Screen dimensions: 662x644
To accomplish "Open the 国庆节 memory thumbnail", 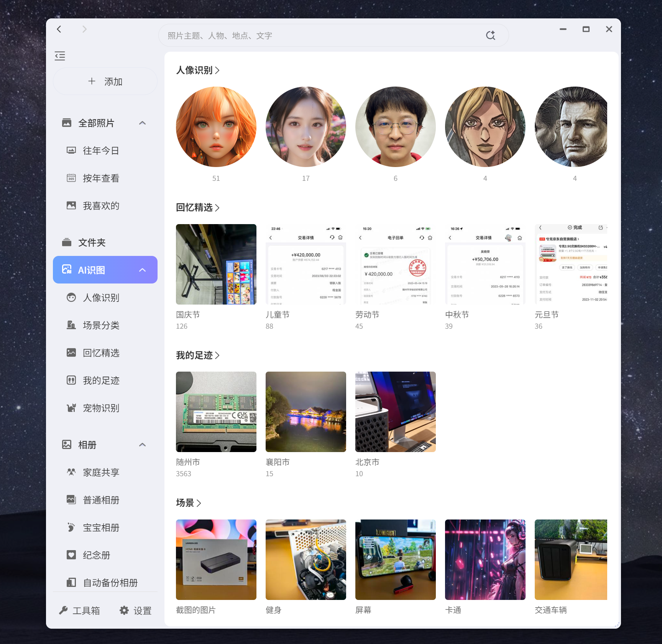I will click(x=216, y=264).
